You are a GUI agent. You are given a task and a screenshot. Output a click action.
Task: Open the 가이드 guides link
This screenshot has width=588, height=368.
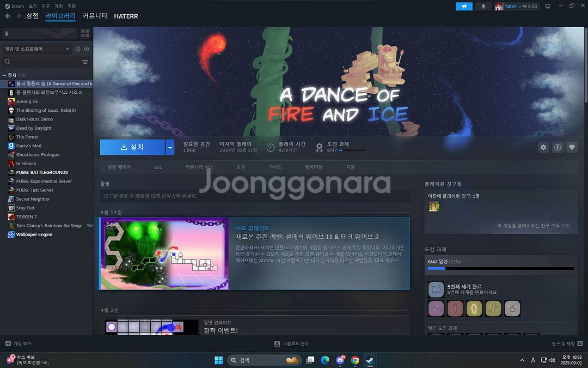(275, 167)
